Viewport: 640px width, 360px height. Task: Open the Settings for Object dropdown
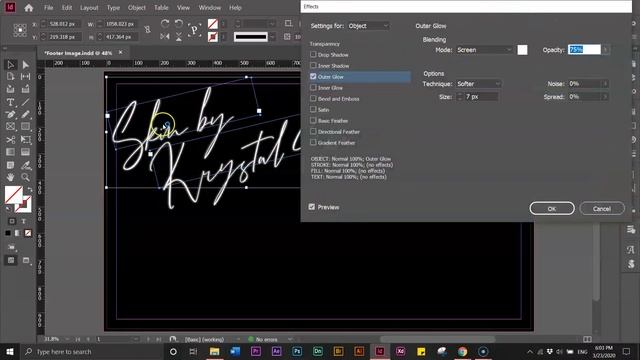click(368, 26)
